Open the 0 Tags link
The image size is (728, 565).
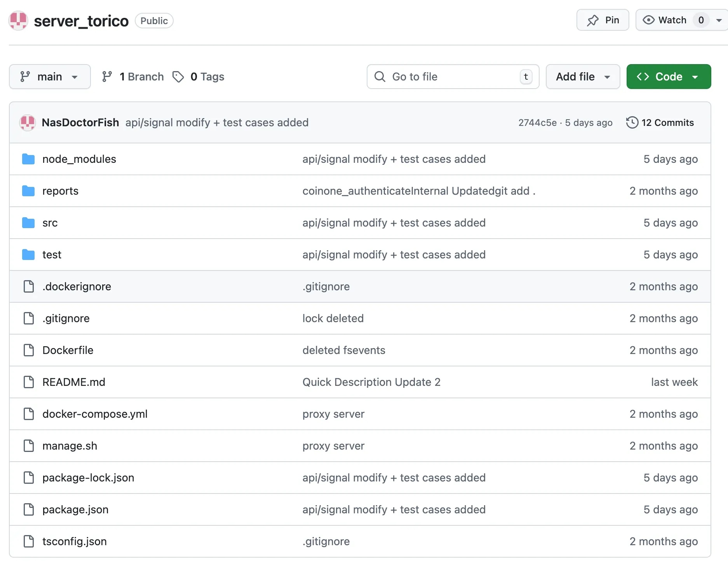[x=199, y=77]
